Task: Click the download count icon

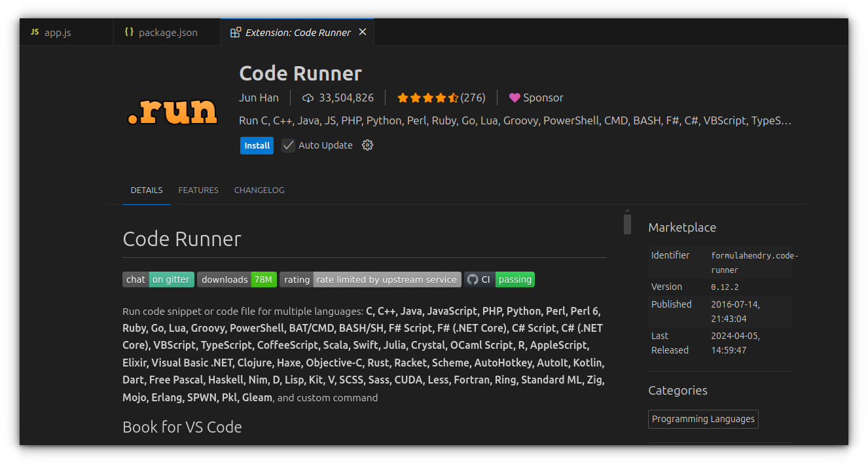Action: pyautogui.click(x=307, y=98)
